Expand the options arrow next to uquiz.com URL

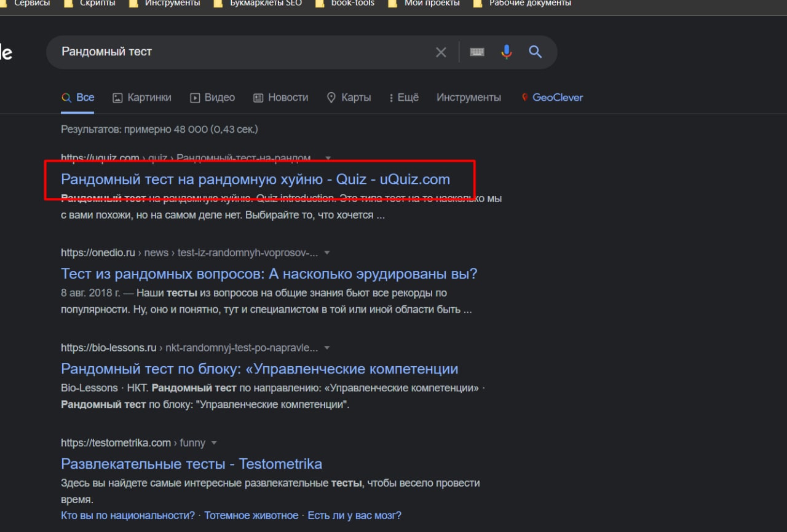point(328,158)
